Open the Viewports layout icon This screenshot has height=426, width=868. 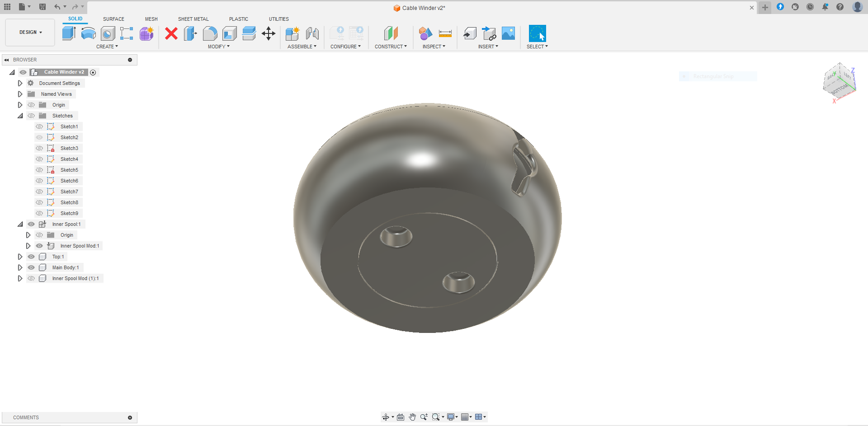tap(479, 417)
